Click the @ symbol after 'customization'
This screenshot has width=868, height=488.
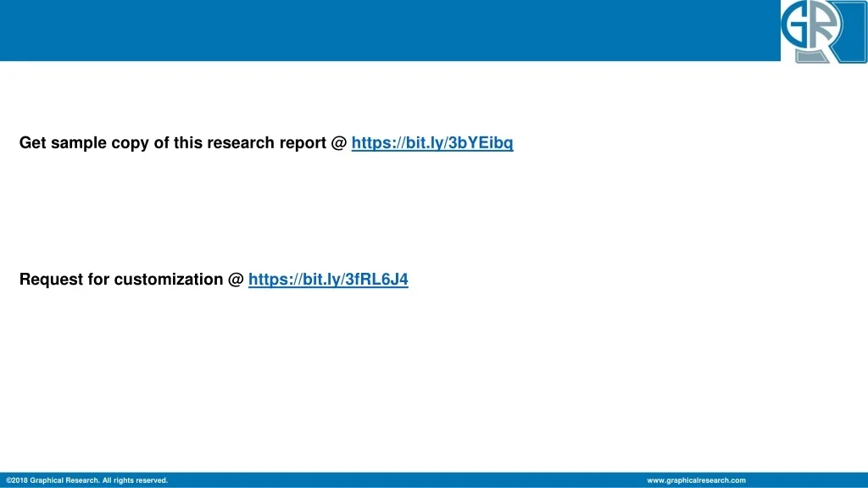click(x=236, y=280)
